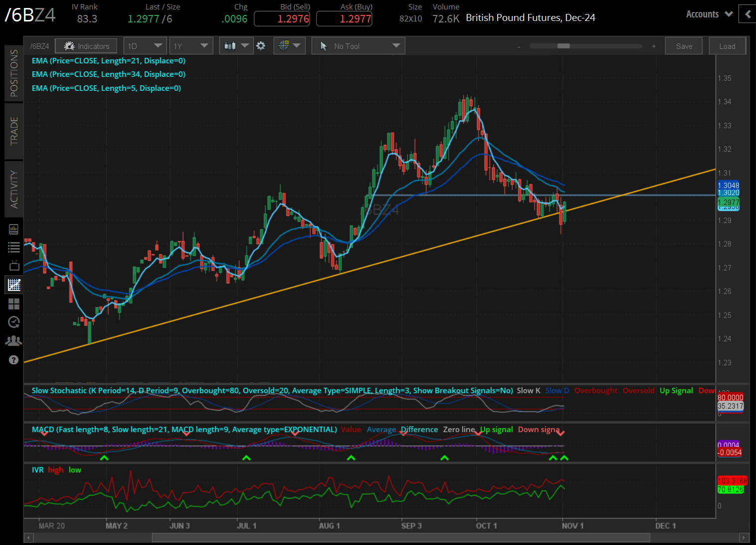This screenshot has height=545, width=756.
Task: Collapse panel with the left chevron arrow
Action: [x=748, y=14]
